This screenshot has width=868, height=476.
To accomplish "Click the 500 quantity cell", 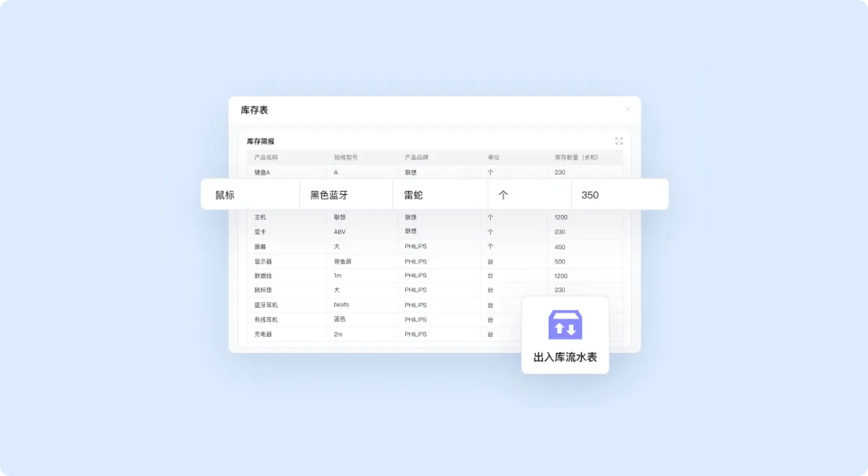I will 560,261.
